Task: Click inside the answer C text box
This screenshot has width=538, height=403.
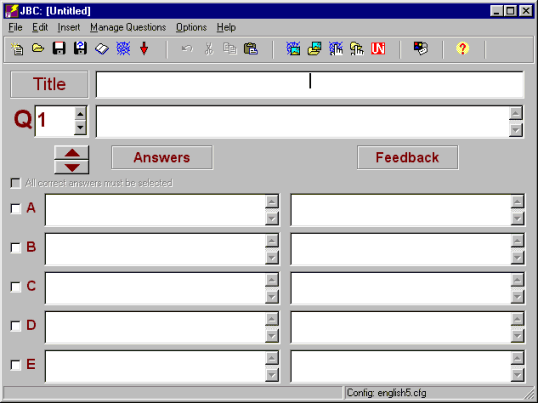Action: coord(155,288)
